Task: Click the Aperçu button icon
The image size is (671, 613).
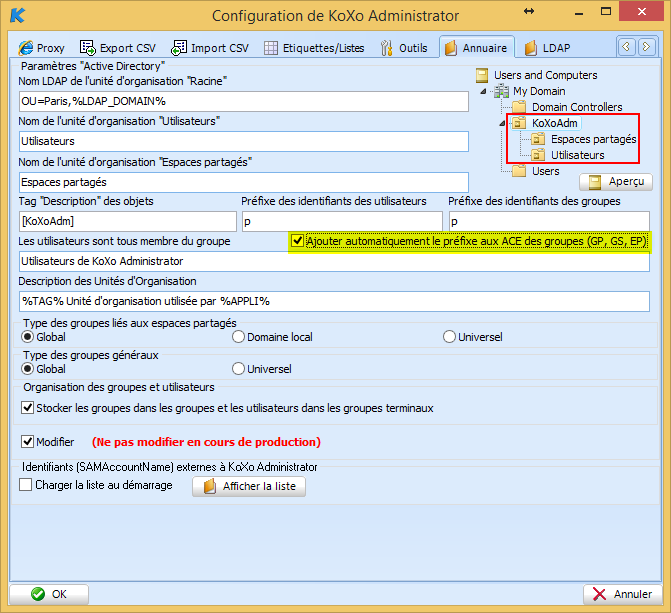Action: (595, 182)
